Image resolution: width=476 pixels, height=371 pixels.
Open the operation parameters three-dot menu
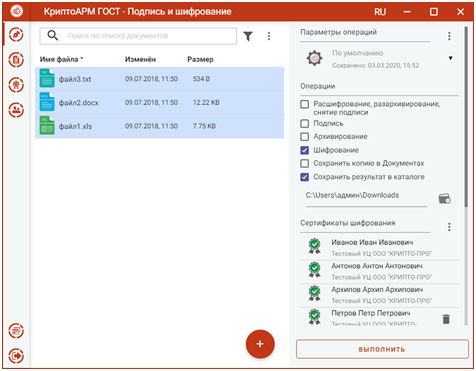pyautogui.click(x=449, y=36)
